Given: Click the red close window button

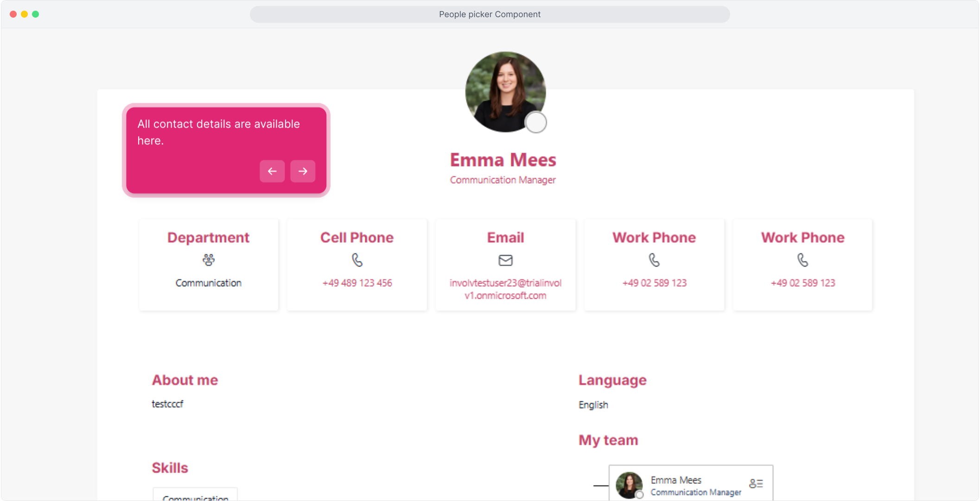Looking at the screenshot, I should (x=13, y=14).
